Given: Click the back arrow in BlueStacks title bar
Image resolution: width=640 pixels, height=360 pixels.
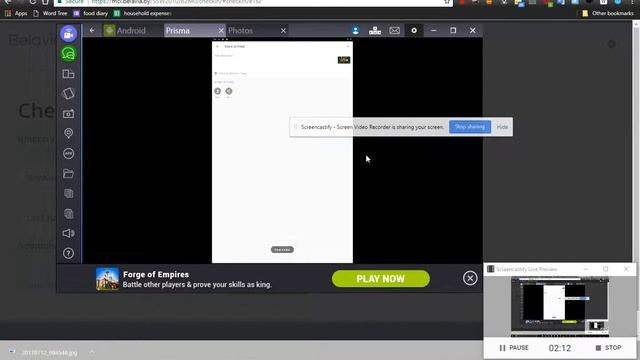Looking at the screenshot, I should (92, 30).
